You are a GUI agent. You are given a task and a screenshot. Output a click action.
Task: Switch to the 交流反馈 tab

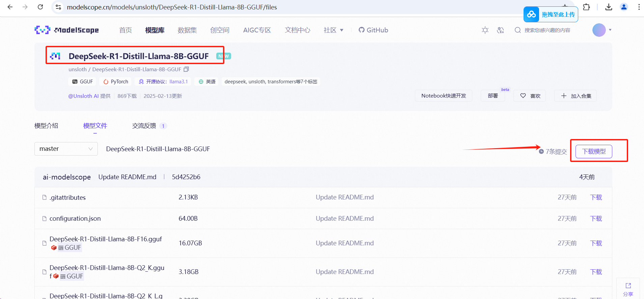coord(149,126)
